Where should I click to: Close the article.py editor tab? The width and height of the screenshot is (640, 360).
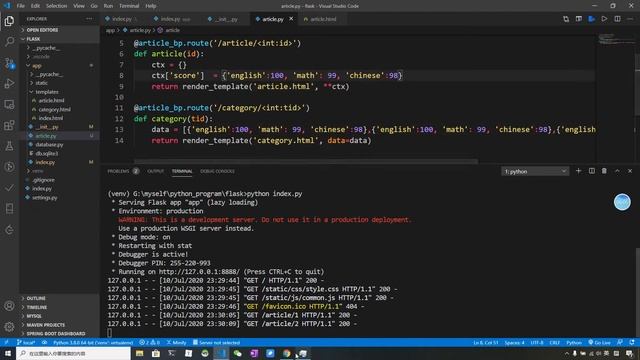pyautogui.click(x=291, y=19)
